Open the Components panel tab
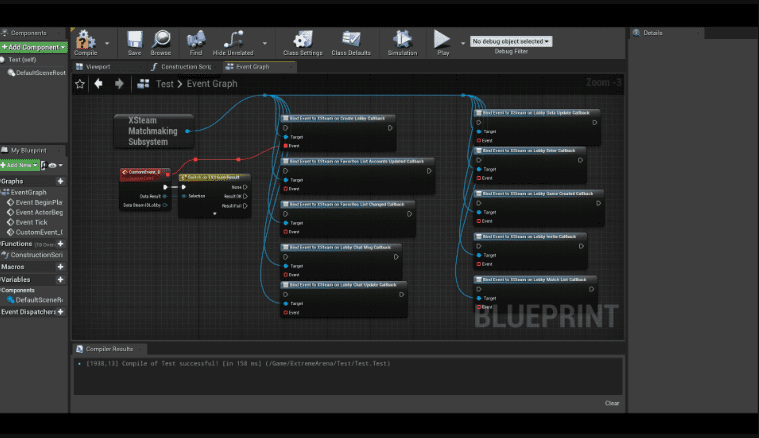Screen dimensions: 759x438 [29, 33]
